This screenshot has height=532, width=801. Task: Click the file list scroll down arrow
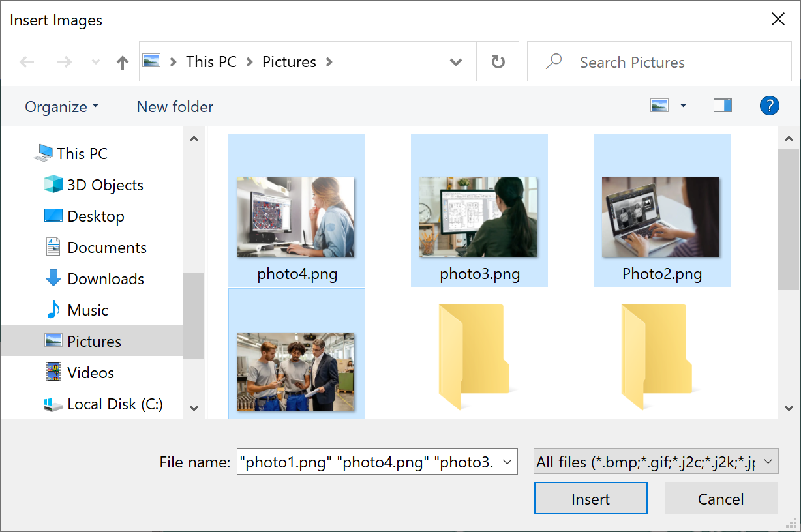click(x=789, y=408)
